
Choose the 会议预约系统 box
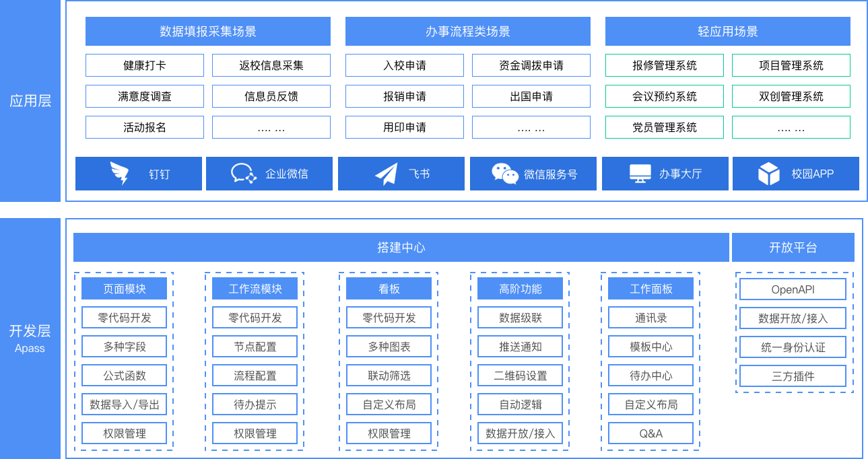(664, 96)
